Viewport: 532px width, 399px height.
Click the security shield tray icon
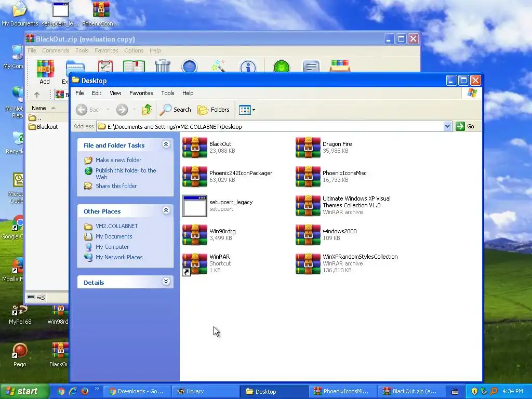[x=474, y=392]
